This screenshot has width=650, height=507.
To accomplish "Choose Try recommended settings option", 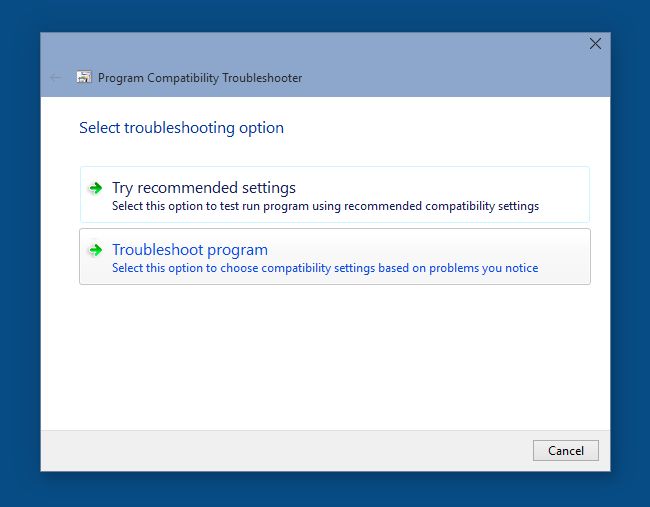I will coord(335,194).
